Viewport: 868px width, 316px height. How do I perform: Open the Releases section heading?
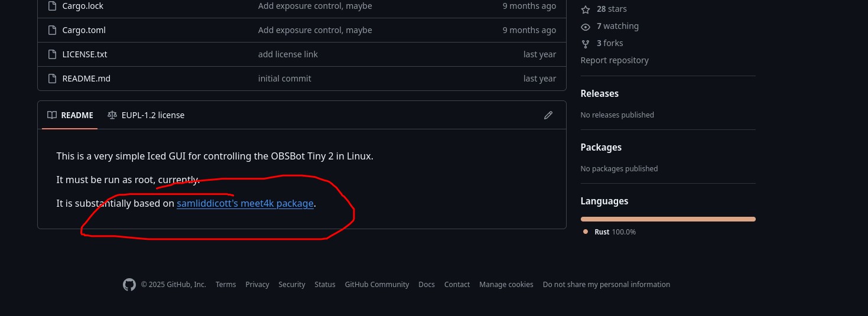point(599,93)
